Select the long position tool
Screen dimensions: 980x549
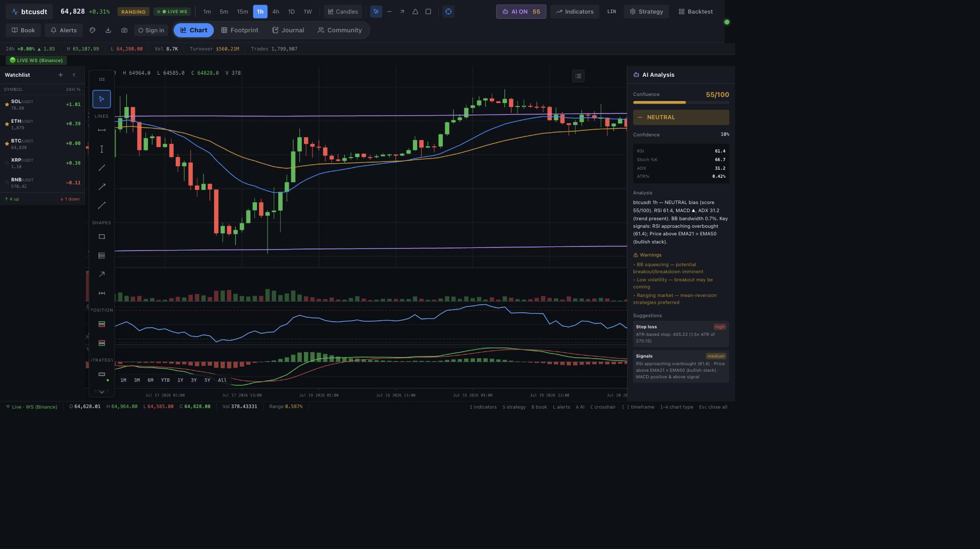(x=101, y=324)
